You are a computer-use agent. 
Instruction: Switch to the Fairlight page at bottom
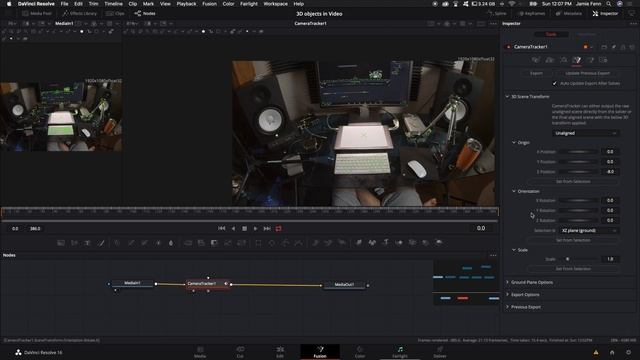tap(400, 352)
